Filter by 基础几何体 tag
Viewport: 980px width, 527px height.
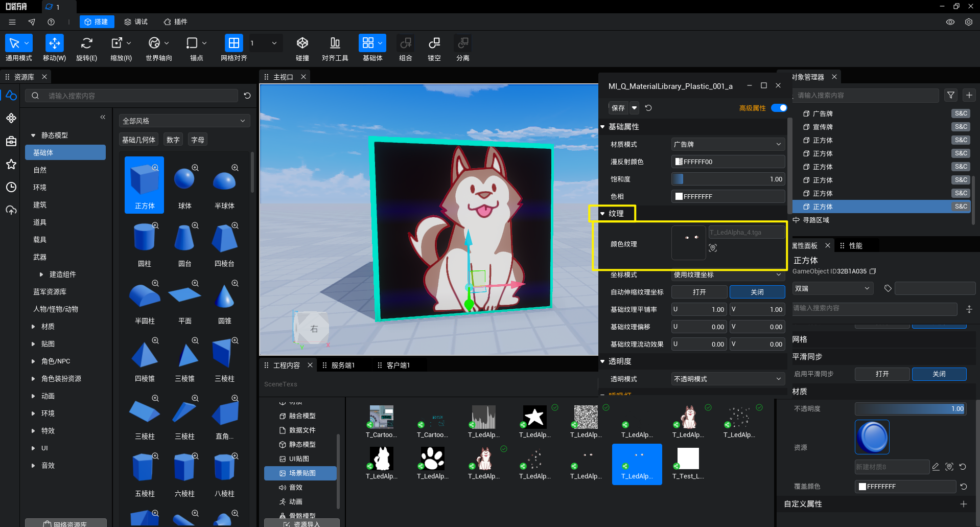point(139,140)
